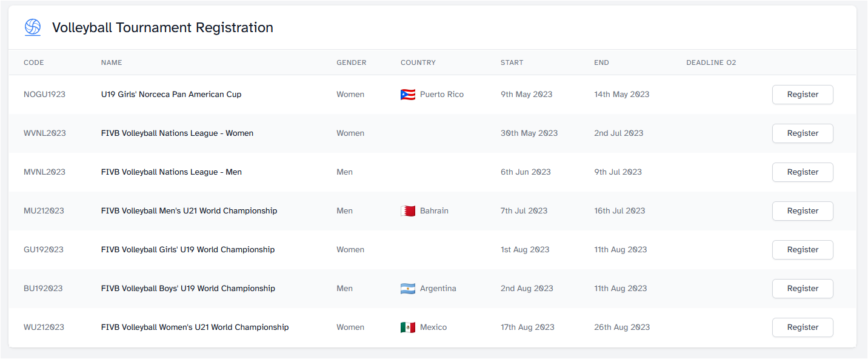Click the GENDER column header
The width and height of the screenshot is (868, 359).
pos(352,62)
